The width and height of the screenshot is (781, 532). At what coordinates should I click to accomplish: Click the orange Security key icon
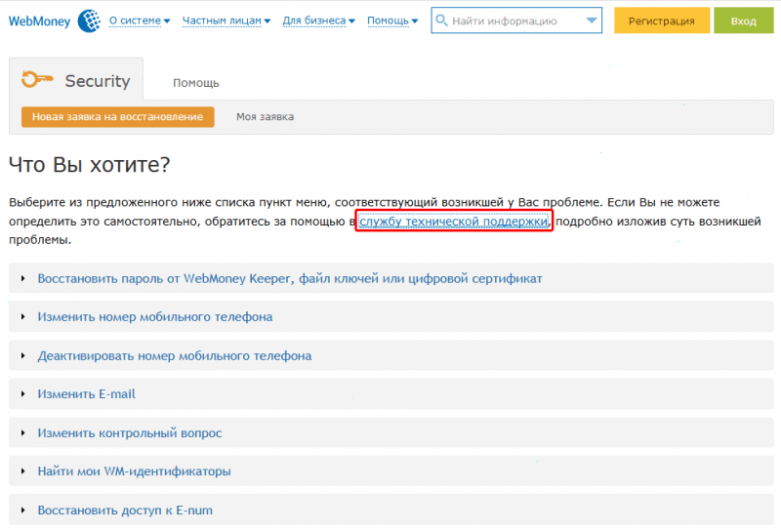pos(37,79)
